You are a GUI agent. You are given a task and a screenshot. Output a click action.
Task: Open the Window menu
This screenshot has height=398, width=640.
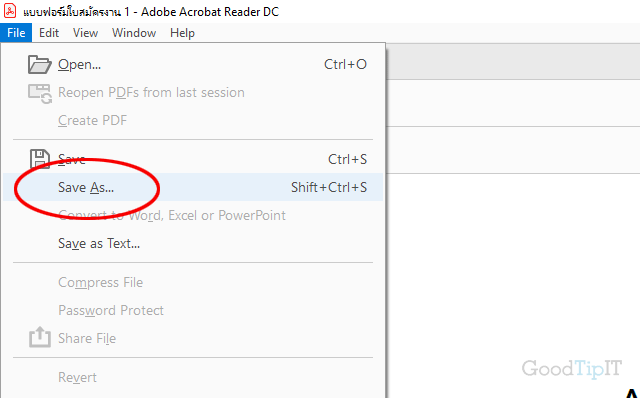coord(134,33)
